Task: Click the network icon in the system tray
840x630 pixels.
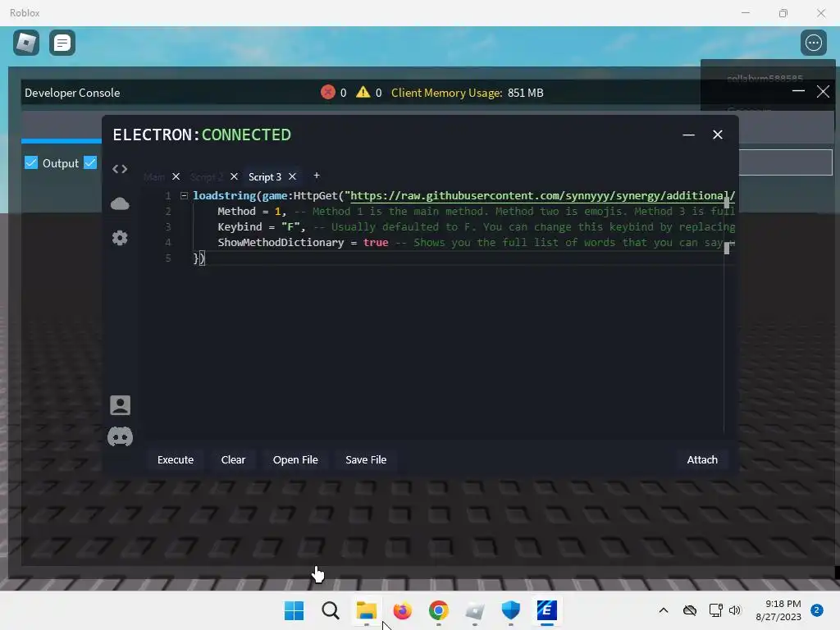Action: coord(715,610)
